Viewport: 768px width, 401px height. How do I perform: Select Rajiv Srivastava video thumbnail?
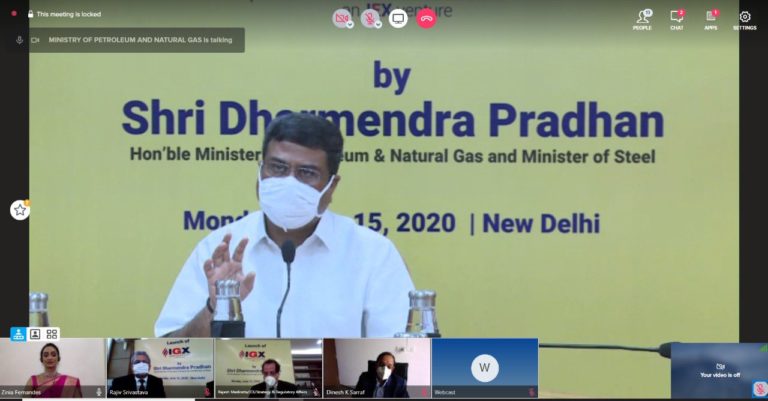161,368
